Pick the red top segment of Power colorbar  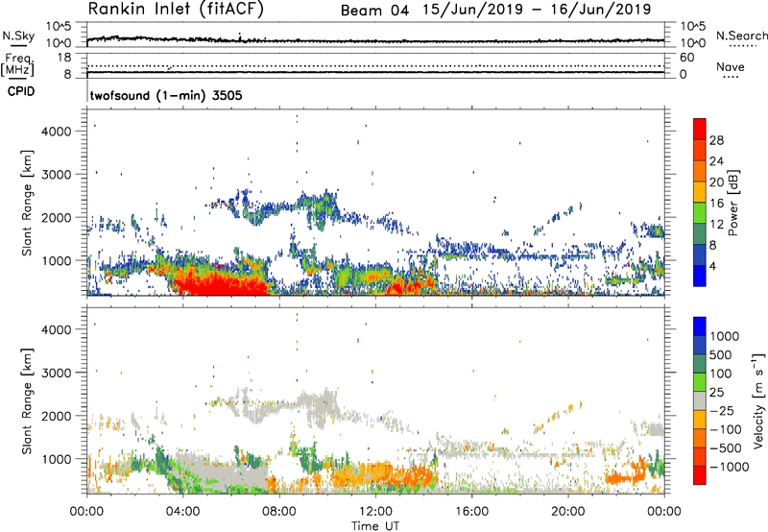click(x=700, y=129)
